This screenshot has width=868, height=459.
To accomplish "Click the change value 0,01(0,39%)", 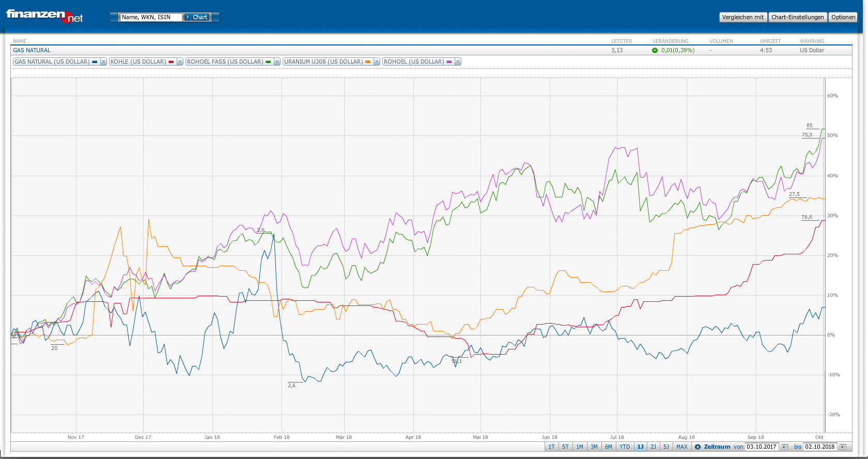I will (x=678, y=50).
